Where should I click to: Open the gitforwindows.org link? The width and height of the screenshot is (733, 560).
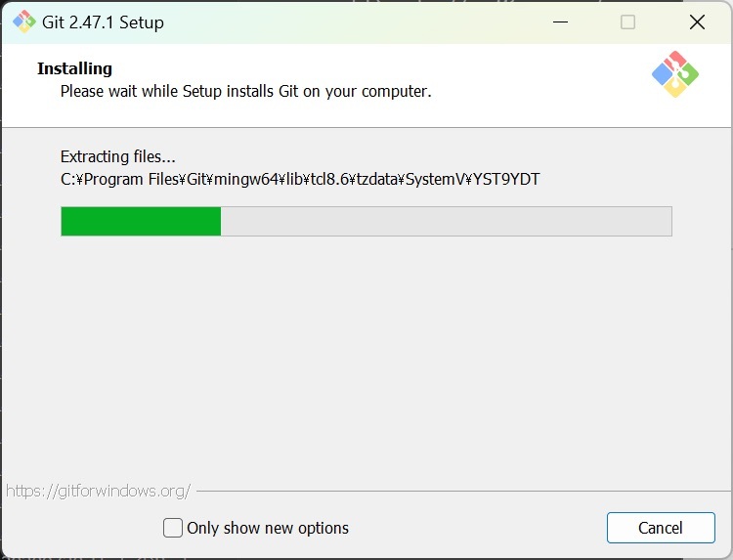[x=98, y=491]
